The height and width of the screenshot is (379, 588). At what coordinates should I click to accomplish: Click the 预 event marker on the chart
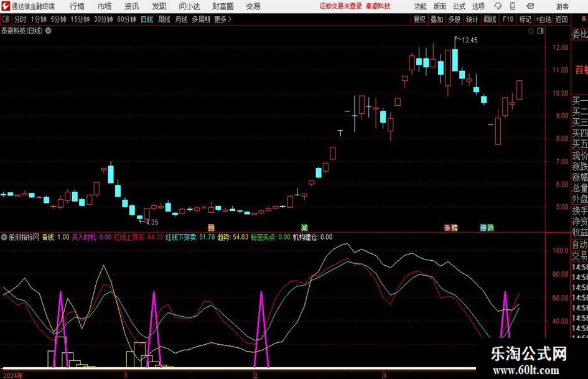tap(211, 227)
